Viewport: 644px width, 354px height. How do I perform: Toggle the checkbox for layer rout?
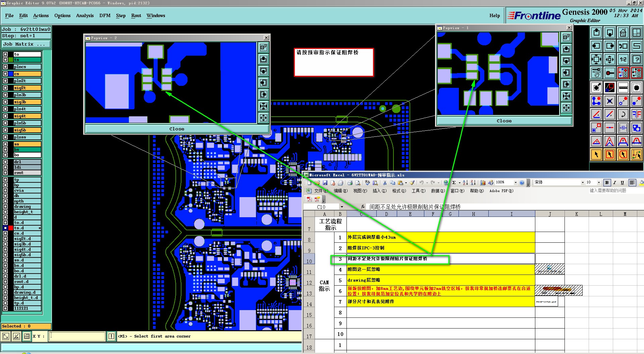[x=5, y=173]
